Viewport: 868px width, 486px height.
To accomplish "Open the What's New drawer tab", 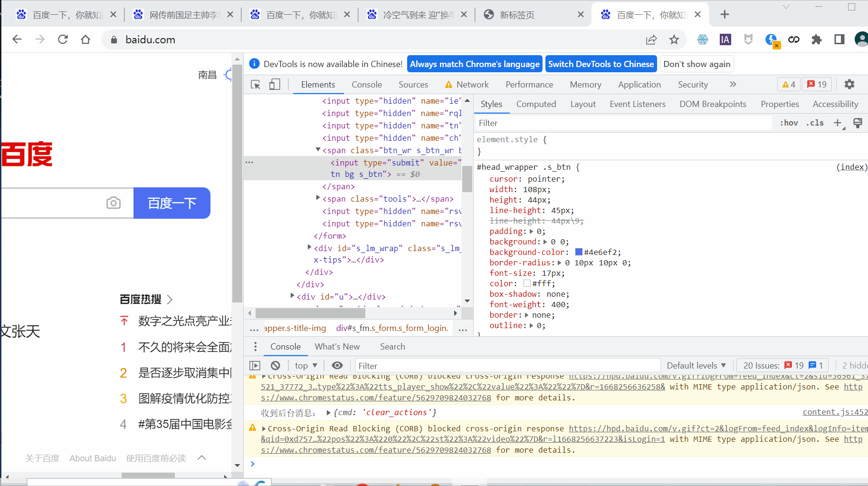I will pyautogui.click(x=337, y=347).
